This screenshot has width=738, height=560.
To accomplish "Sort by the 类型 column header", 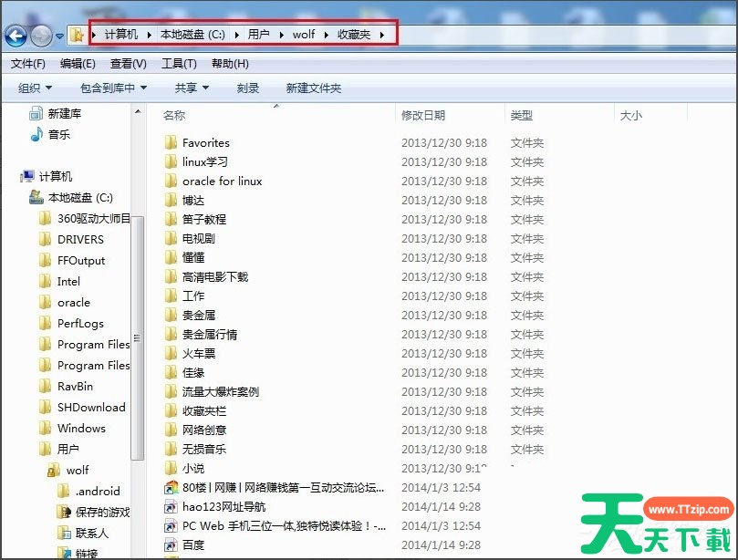I will [522, 115].
